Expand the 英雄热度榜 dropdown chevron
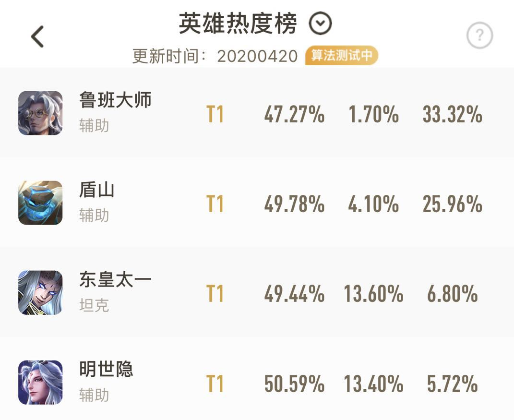This screenshot has width=514, height=420. (320, 23)
